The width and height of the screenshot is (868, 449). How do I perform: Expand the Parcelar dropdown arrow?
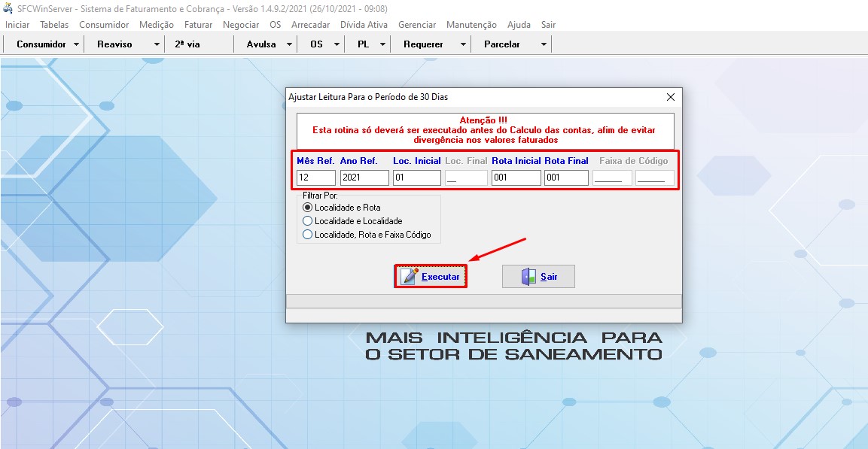tap(544, 44)
